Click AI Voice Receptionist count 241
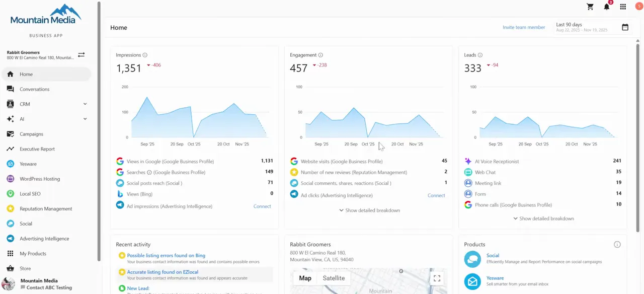The height and width of the screenshot is (294, 644). pyautogui.click(x=617, y=161)
